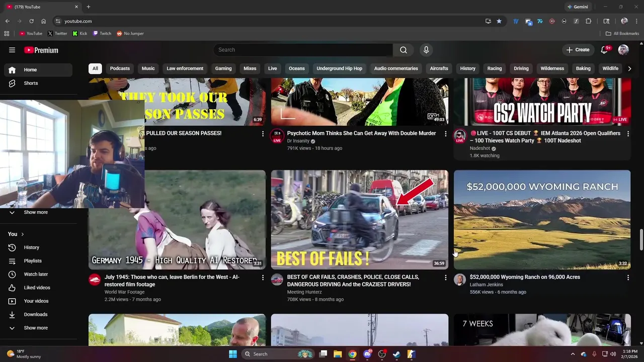The image size is (644, 362).
Task: Open options menu for Best of Car Fails video
Action: tap(445, 278)
